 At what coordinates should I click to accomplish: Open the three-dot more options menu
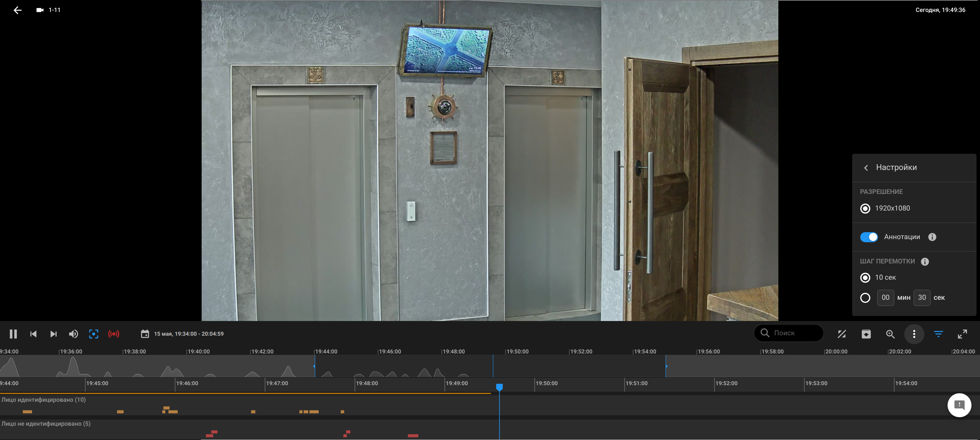point(914,334)
